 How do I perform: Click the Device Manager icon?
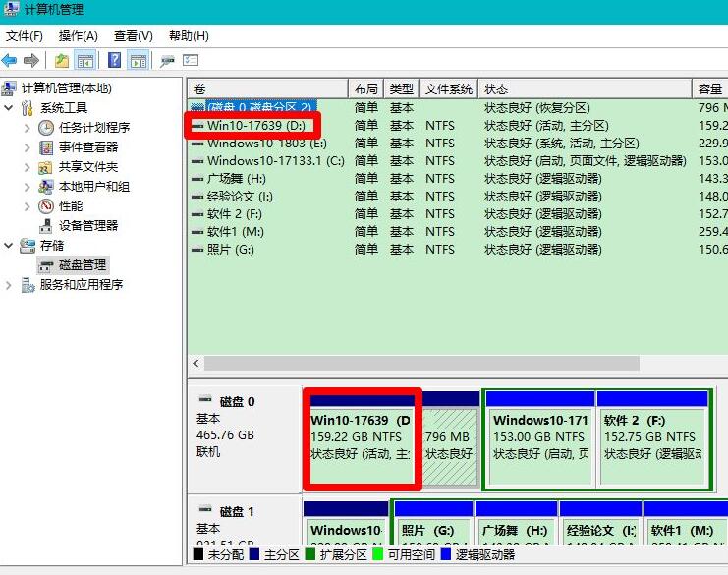(46, 226)
